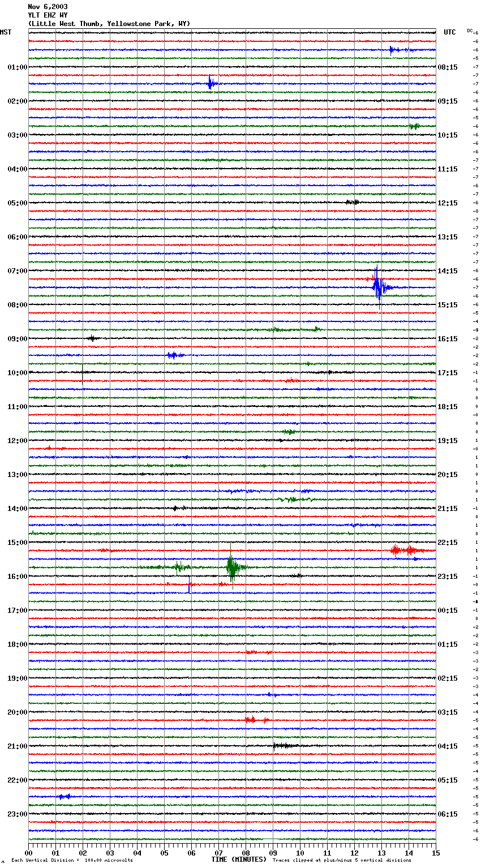Click the minute axis tick label "12"
Viewport: 481px width, 868px height.
[x=354, y=853]
